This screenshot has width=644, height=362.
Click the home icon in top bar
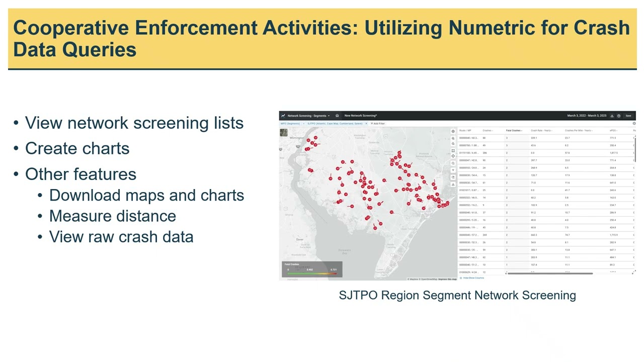pos(337,116)
